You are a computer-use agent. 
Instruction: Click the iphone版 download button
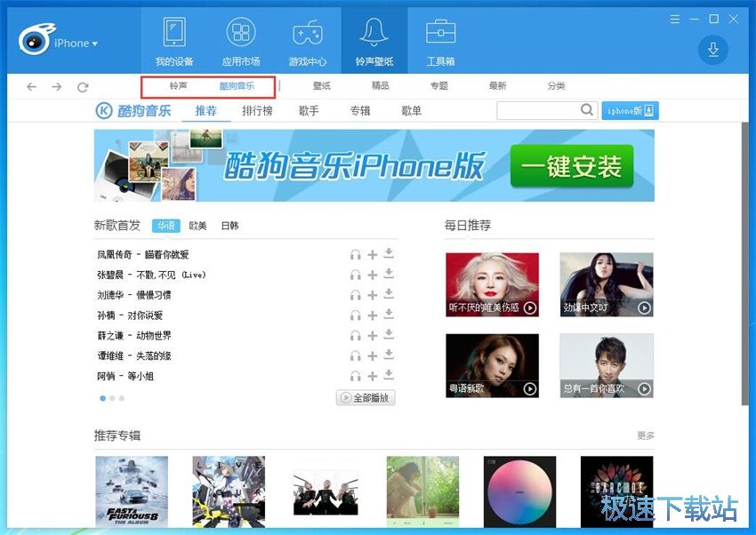point(630,111)
